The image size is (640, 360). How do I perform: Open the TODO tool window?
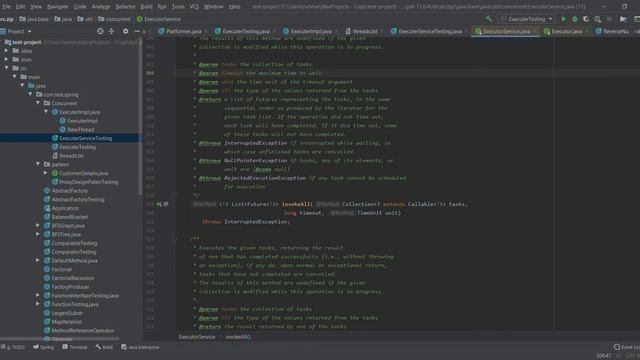click(x=13, y=347)
